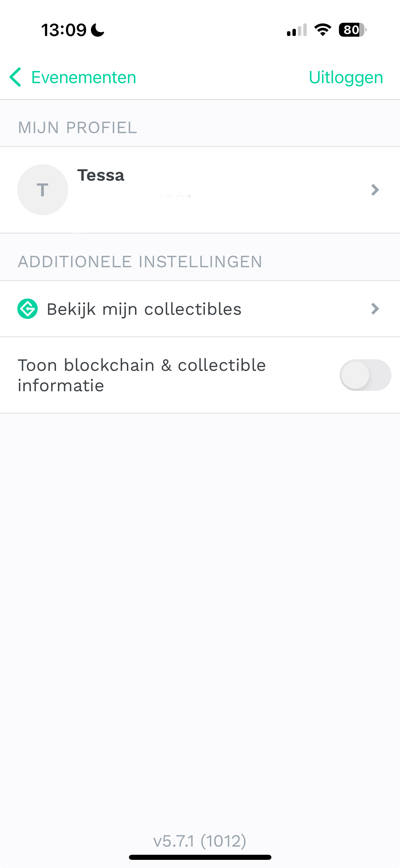
Task: Tap the home indicator bar
Action: coord(200,857)
